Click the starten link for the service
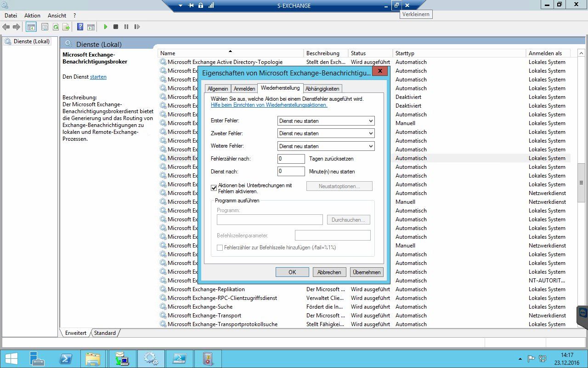This screenshot has width=588, height=368. pos(98,77)
